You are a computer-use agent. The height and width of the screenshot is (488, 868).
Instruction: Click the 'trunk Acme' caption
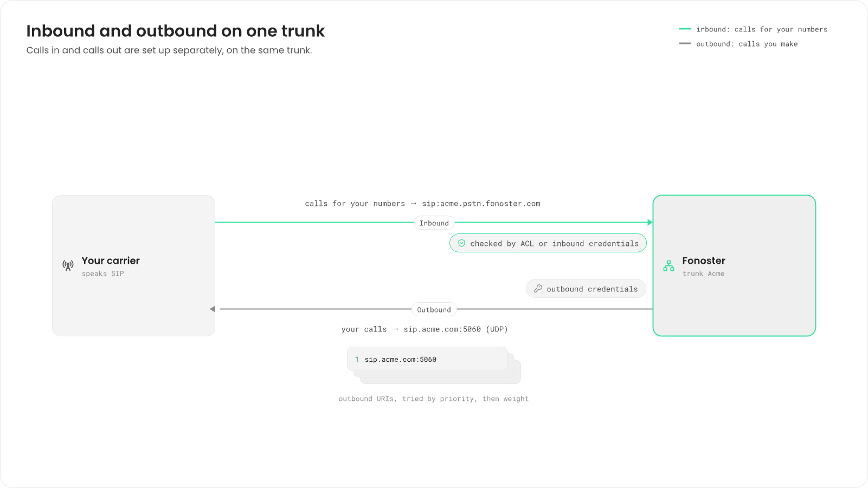703,274
